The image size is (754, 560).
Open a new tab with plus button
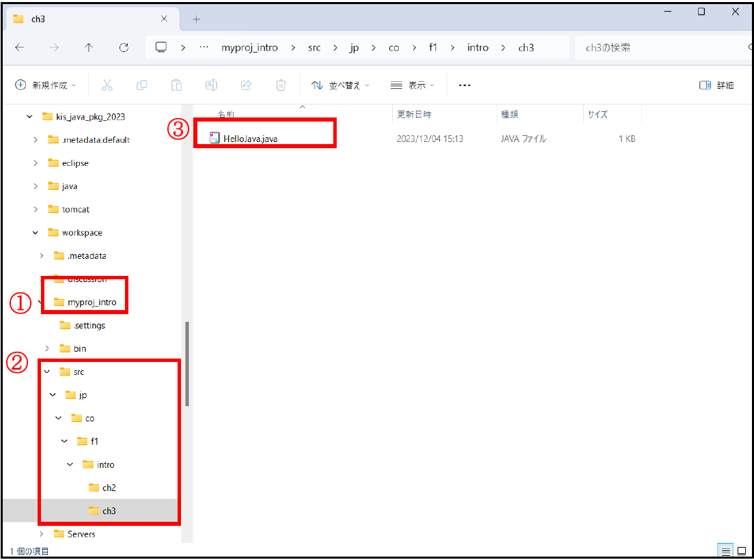click(197, 19)
